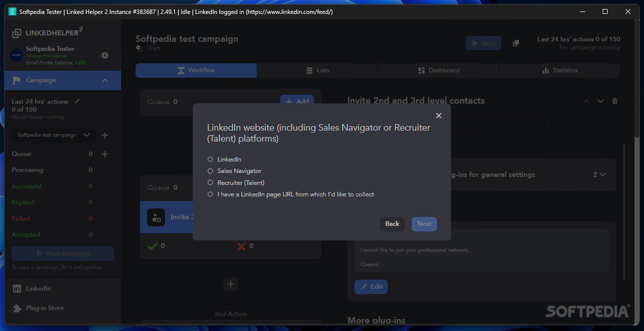Click the invitation message text box
Screen dimensions: 644x331
pos(482,251)
